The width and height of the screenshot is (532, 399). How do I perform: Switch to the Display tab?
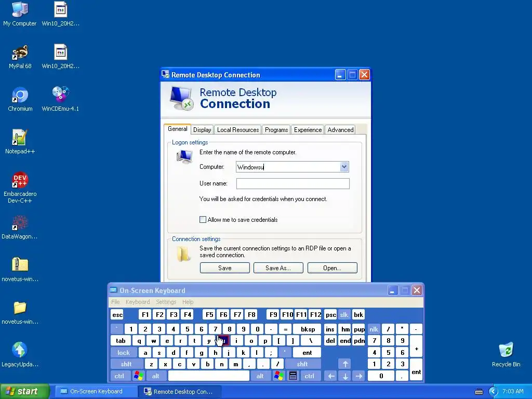(202, 129)
